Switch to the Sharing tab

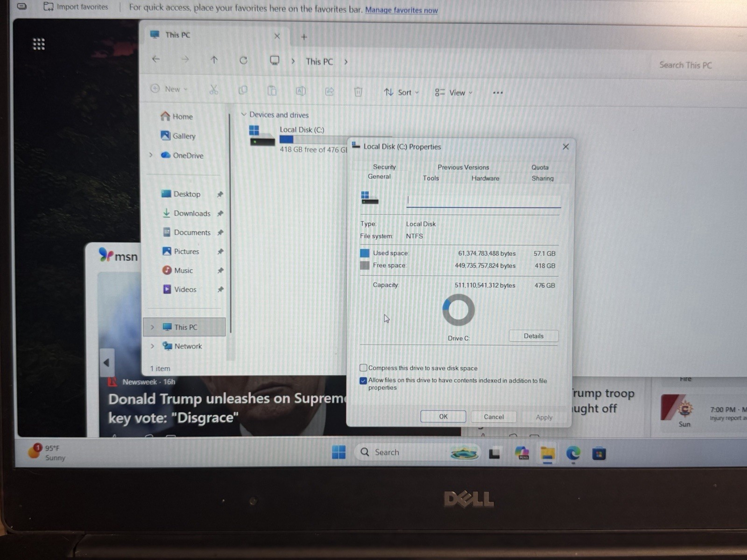[x=543, y=178]
